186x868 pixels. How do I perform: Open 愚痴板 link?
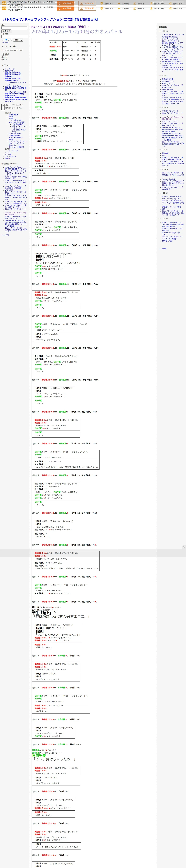11,139
